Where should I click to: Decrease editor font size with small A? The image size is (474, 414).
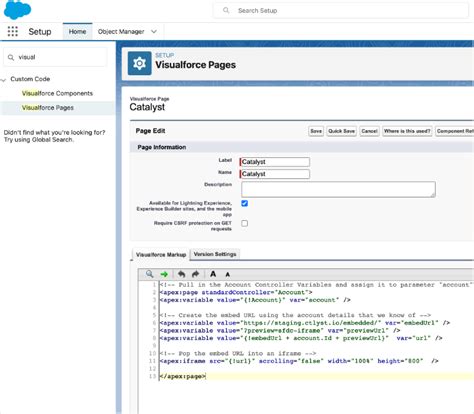(228, 275)
